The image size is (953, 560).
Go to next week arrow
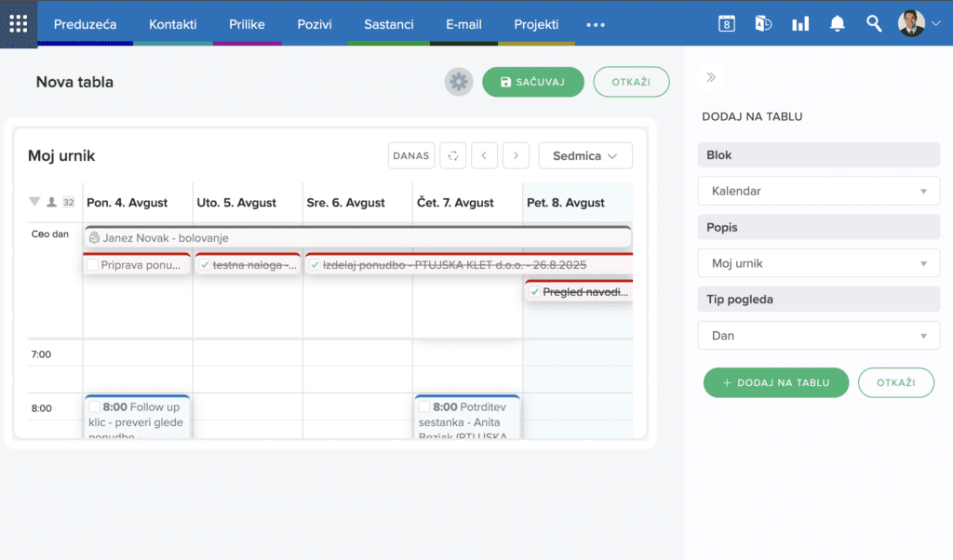pyautogui.click(x=516, y=155)
